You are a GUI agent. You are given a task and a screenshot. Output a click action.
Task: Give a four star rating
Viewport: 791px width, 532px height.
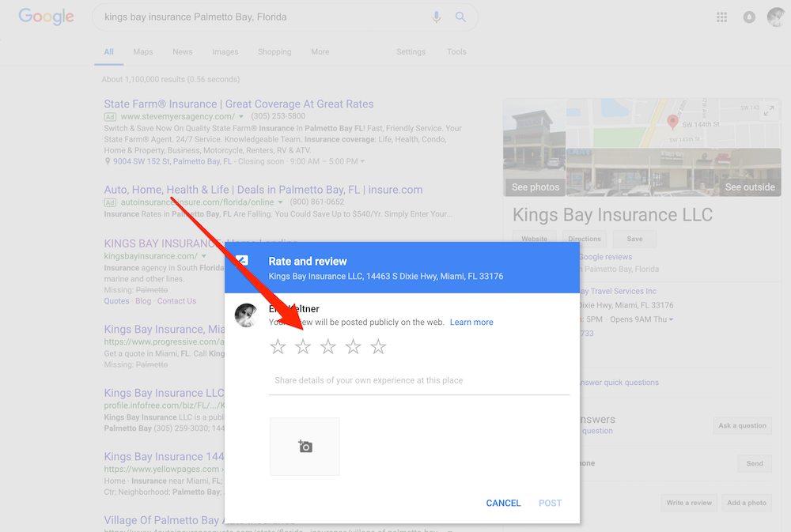pos(353,346)
